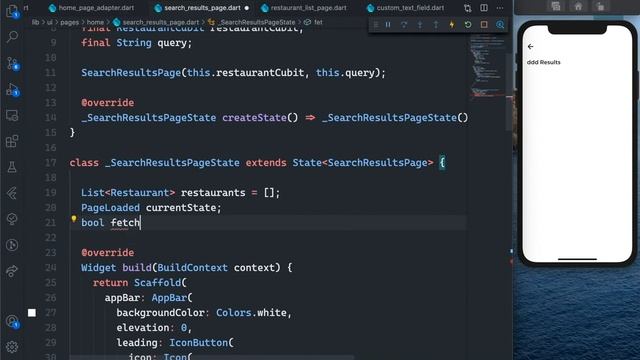Viewport: 640px width, 360px height.
Task: Show quick fixes via lightbulb on line 21
Action: pos(74,219)
